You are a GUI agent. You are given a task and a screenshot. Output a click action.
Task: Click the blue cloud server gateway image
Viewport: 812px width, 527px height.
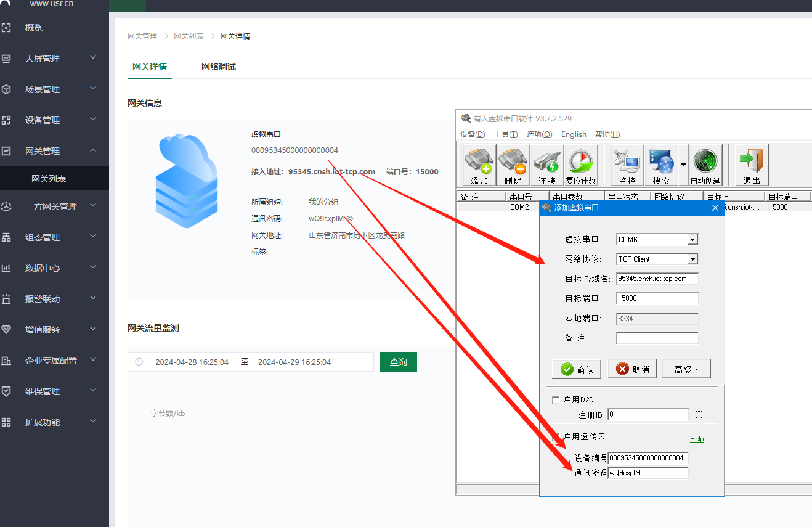pyautogui.click(x=186, y=181)
